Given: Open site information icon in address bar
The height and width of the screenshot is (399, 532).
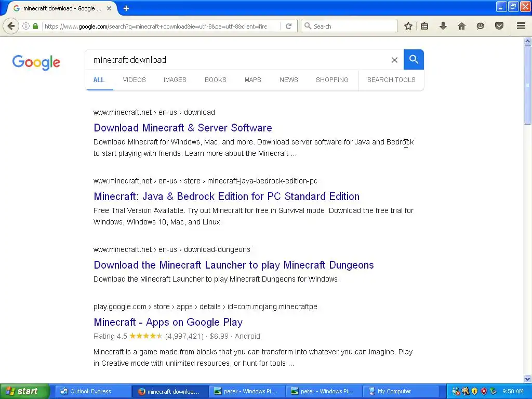Looking at the screenshot, I should [x=26, y=26].
